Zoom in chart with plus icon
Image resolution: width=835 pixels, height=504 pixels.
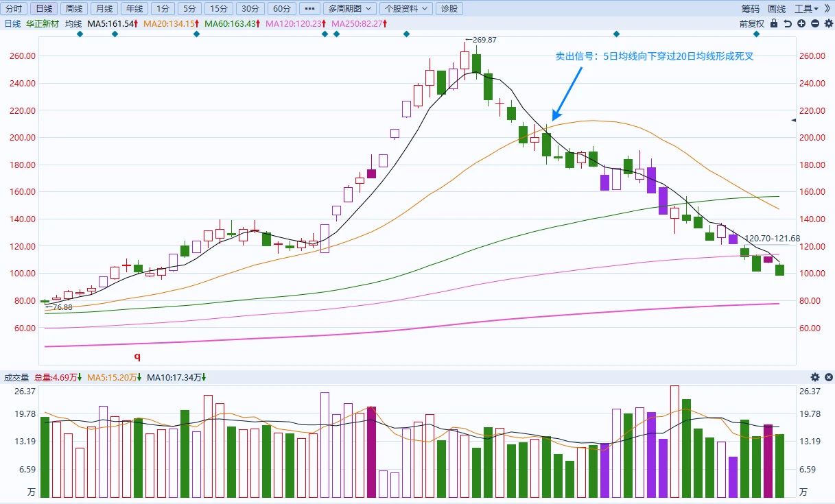(x=801, y=23)
